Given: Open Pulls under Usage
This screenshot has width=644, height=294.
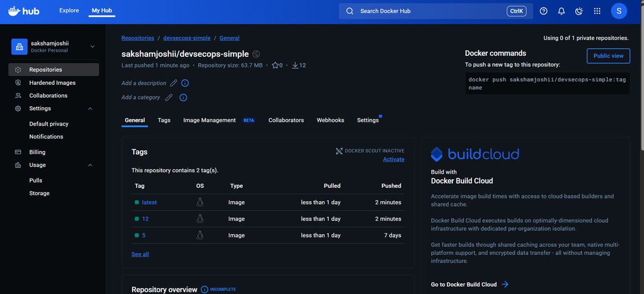Looking at the screenshot, I should click(36, 180).
